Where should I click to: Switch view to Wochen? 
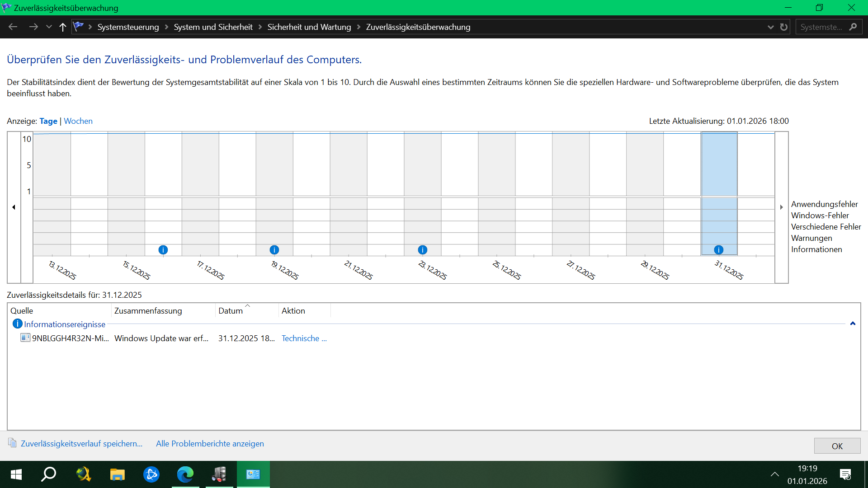click(78, 121)
